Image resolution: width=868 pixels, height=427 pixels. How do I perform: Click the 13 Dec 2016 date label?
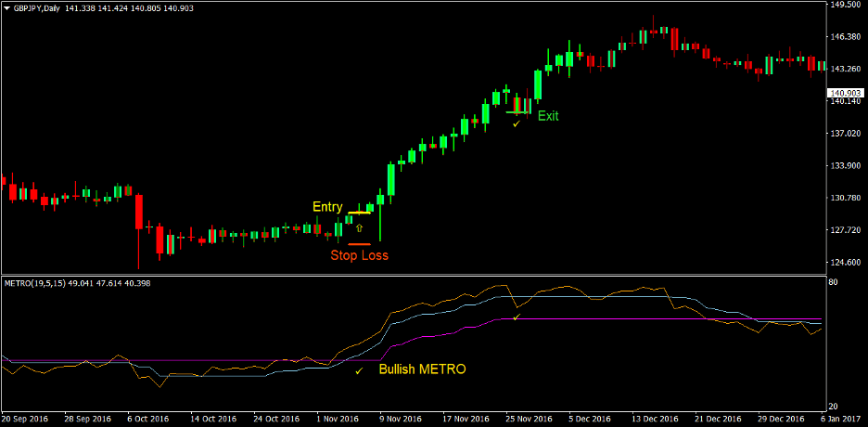[653, 419]
